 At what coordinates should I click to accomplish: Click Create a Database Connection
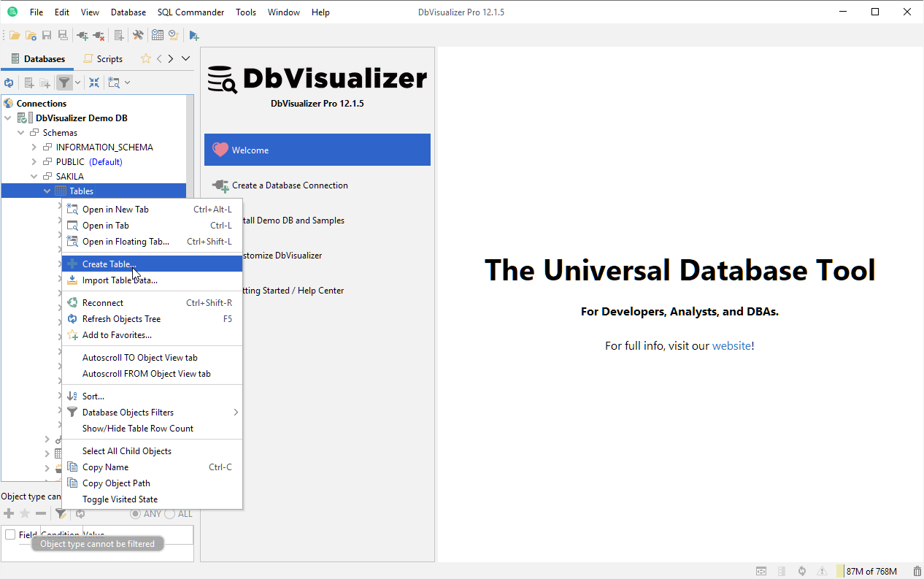290,185
